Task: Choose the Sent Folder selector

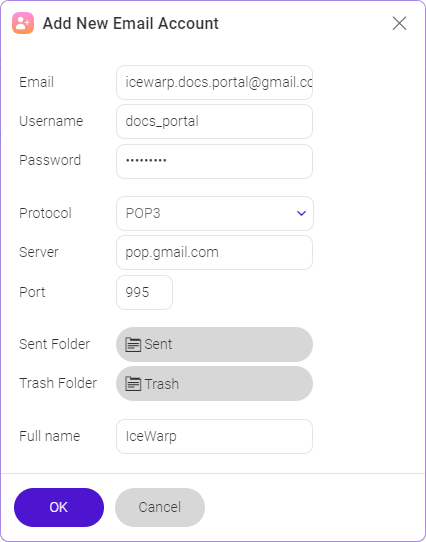Action: [x=214, y=345]
